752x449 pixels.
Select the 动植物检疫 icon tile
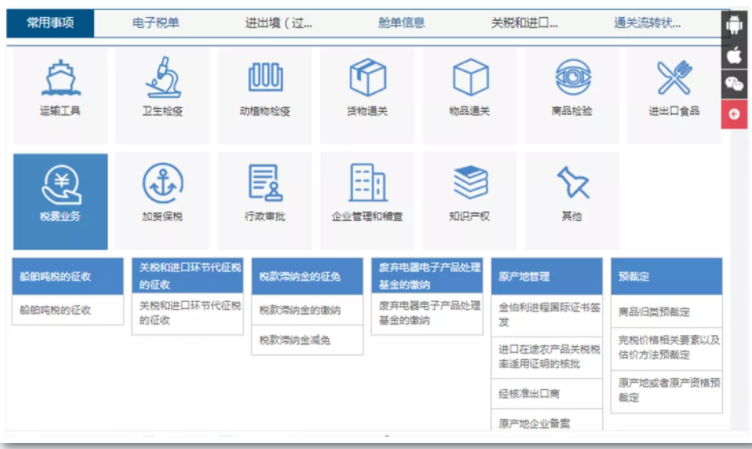click(265, 79)
